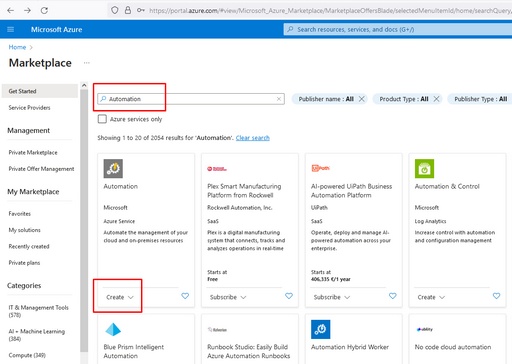
Task: Favorite the UiPath Business Automation offer
Action: pos(393,296)
